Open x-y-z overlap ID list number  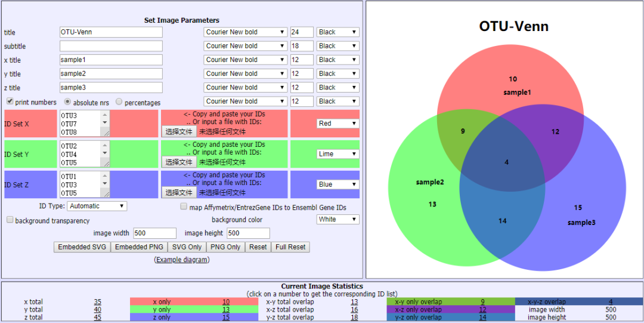(x=610, y=302)
